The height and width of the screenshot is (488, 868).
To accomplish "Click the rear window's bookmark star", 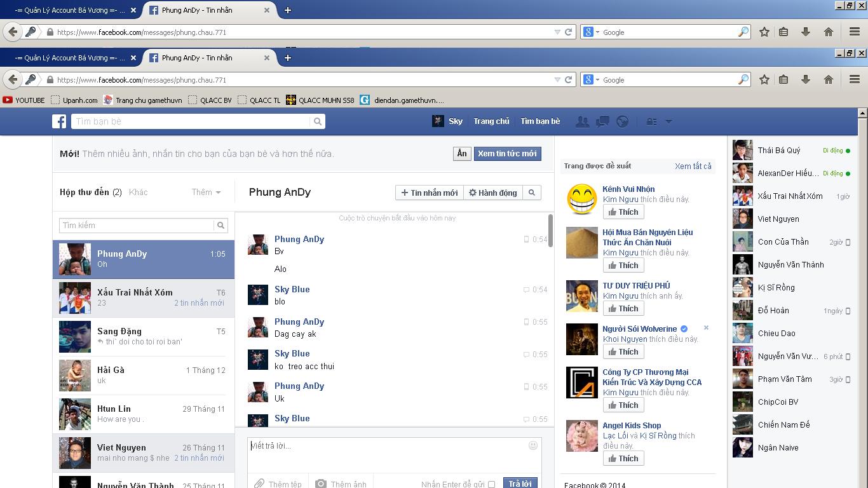I will click(x=764, y=32).
